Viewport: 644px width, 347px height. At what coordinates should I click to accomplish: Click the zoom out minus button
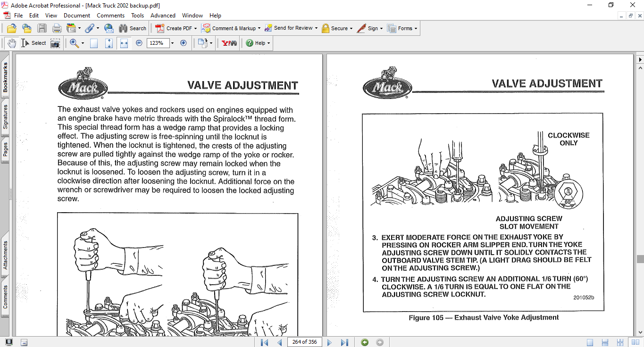(139, 43)
